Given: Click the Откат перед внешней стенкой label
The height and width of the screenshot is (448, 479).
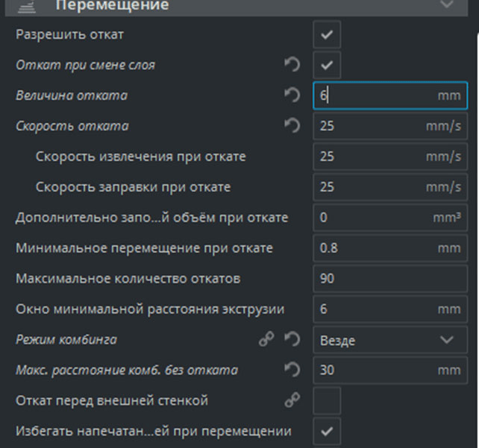Looking at the screenshot, I should pos(112,401).
